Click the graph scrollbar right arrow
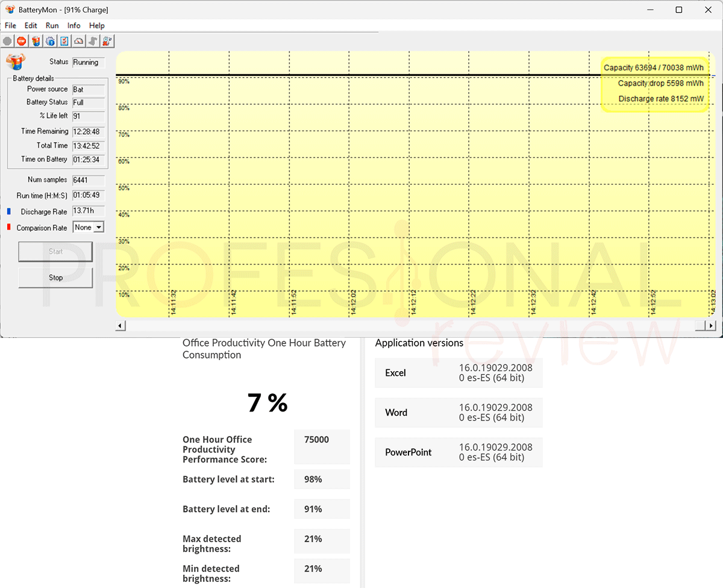This screenshot has width=723, height=588. [x=712, y=325]
